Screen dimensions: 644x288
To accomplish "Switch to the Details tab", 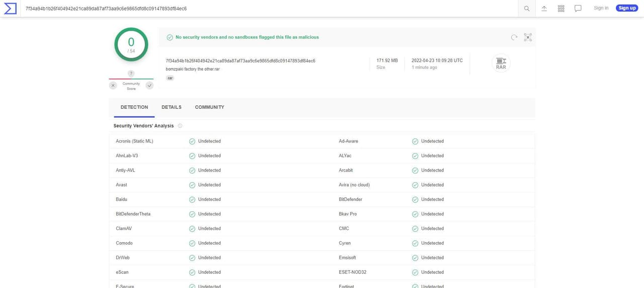I will pos(172,107).
